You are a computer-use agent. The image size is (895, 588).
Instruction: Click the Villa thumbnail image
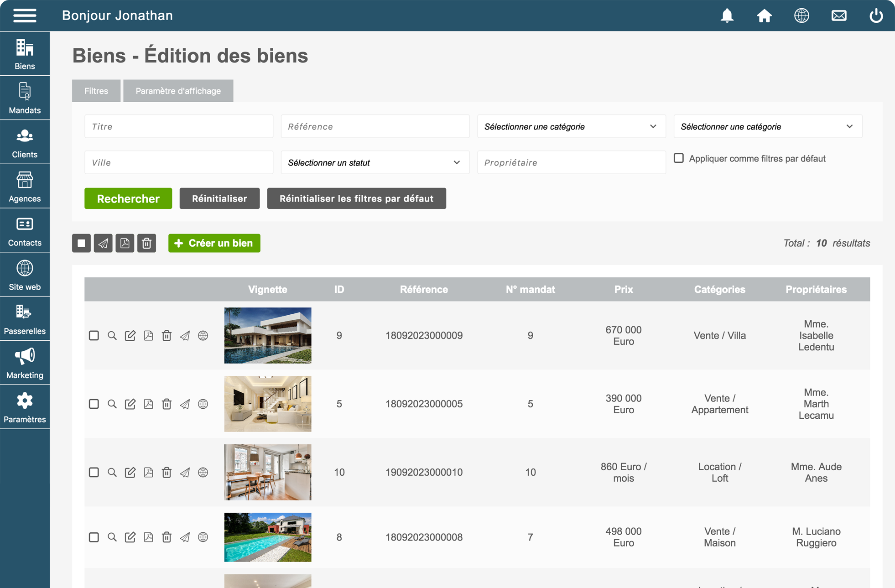pos(268,335)
